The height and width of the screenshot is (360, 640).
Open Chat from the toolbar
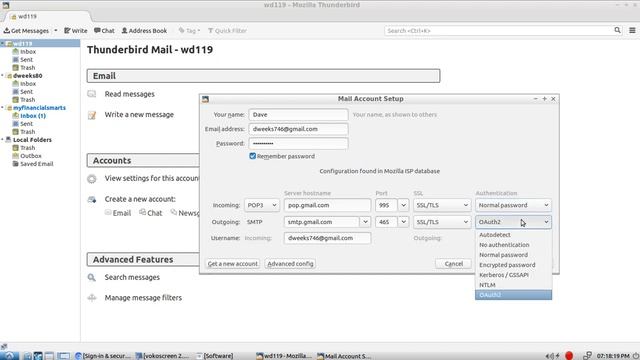(104, 31)
